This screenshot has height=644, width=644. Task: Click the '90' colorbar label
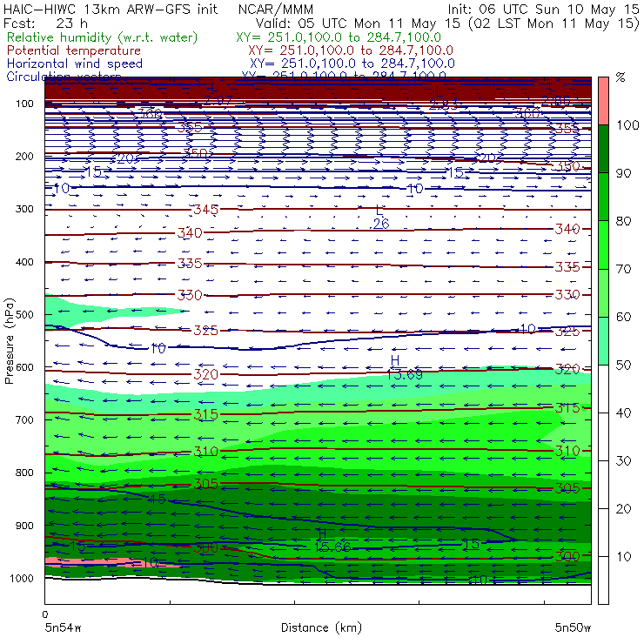point(623,173)
